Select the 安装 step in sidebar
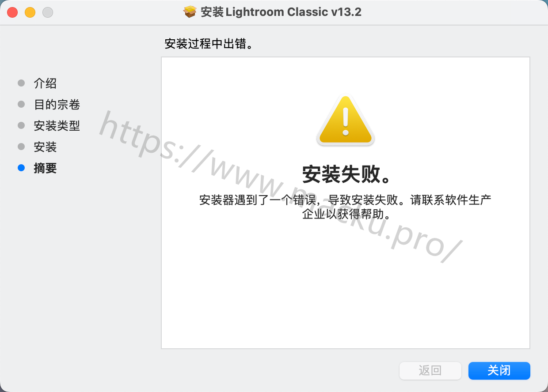This screenshot has width=548, height=392. tap(45, 147)
